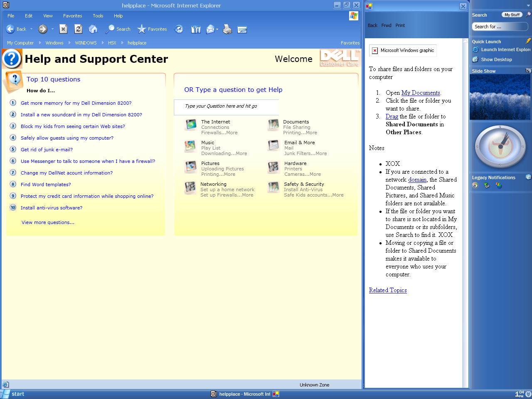Viewport: 532px width, 399px height.
Task: Click the Music category icon
Action: tap(190, 146)
